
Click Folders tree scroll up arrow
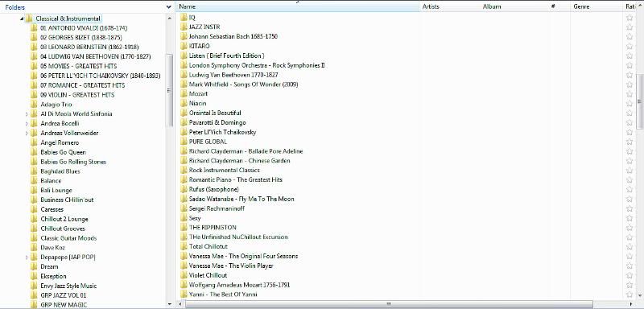click(x=170, y=18)
